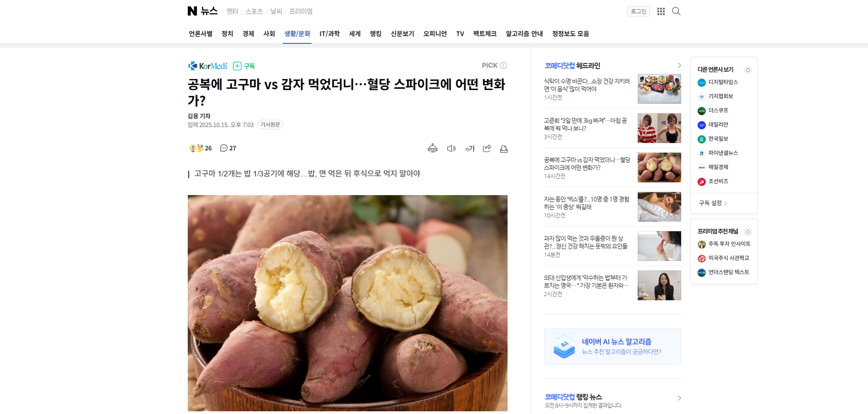
Task: Open comments bubble showing 27
Action: click(228, 148)
